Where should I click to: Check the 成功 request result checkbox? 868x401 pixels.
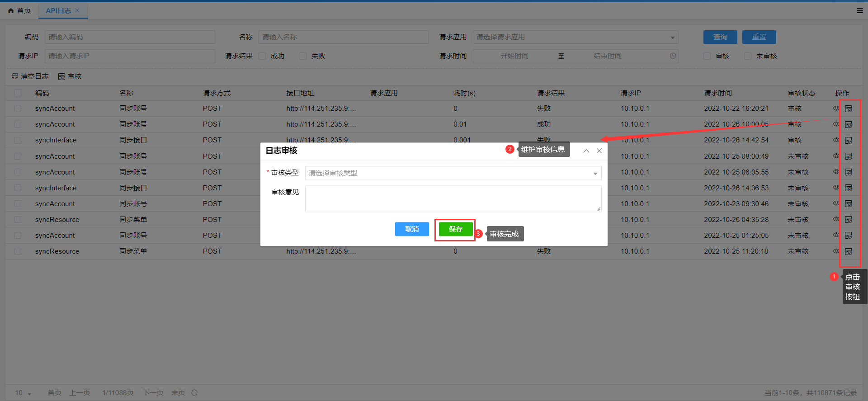coord(262,56)
